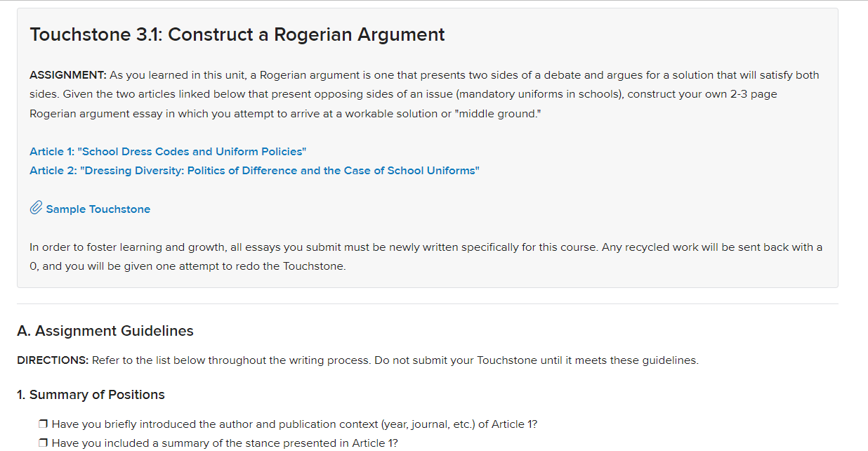Click the Touchstone 3.1 page title
868x451 pixels.
click(237, 34)
